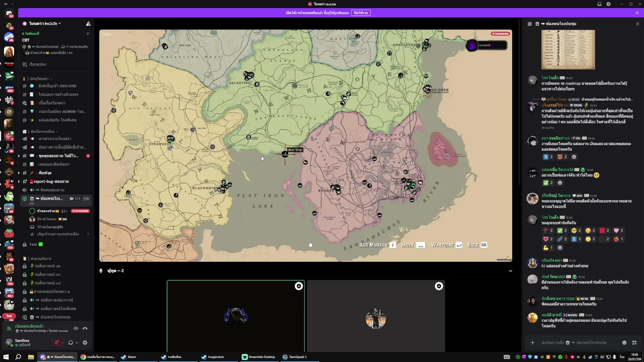The height and width of the screenshot is (362, 644).
Task: Open channel ลิงค์เชิญเข้า-DISCORD
Action: pos(56,86)
